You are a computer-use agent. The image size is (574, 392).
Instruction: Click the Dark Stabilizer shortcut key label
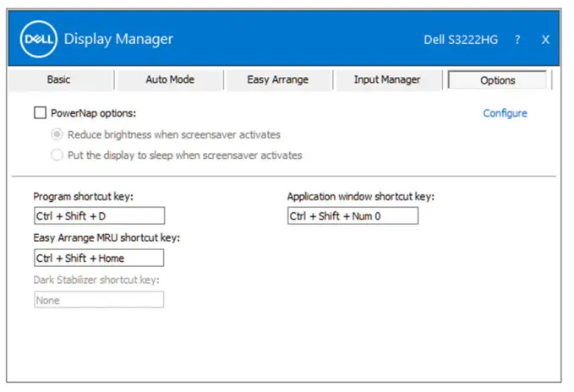click(96, 280)
